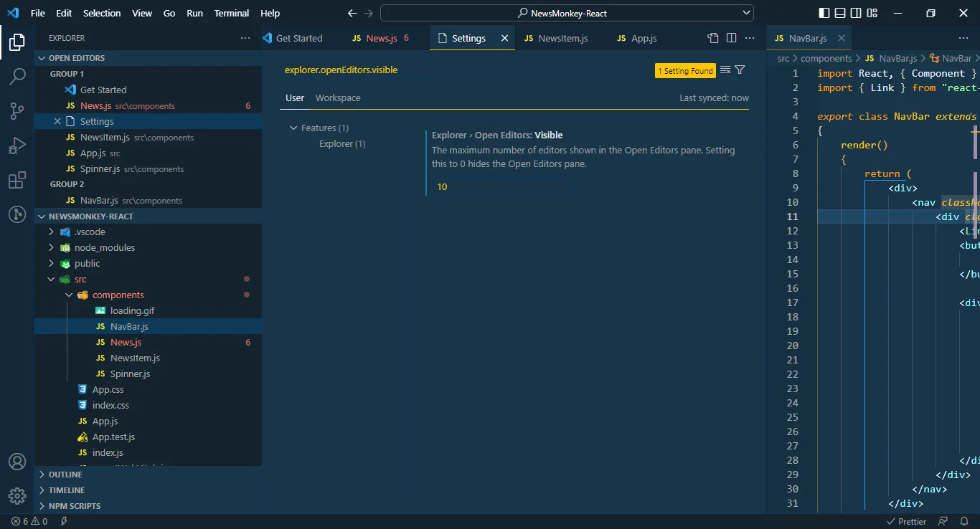This screenshot has width=980, height=529.
Task: Open the Help menu
Action: click(270, 13)
